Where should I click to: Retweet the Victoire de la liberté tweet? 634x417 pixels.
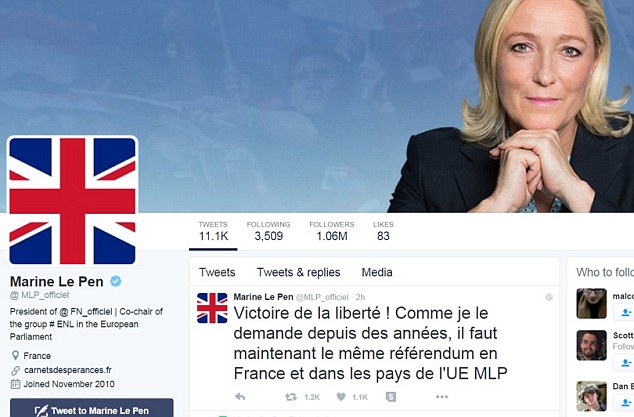click(x=291, y=397)
